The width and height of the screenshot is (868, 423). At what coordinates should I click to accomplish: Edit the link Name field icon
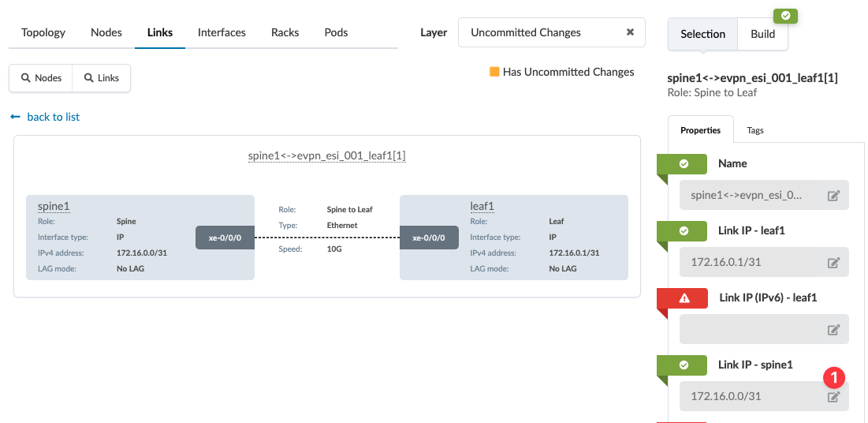(833, 196)
